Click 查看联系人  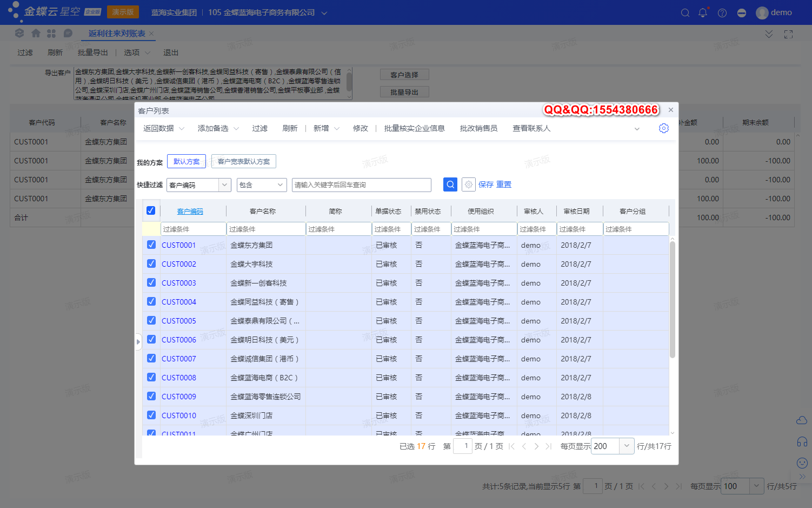[531, 128]
